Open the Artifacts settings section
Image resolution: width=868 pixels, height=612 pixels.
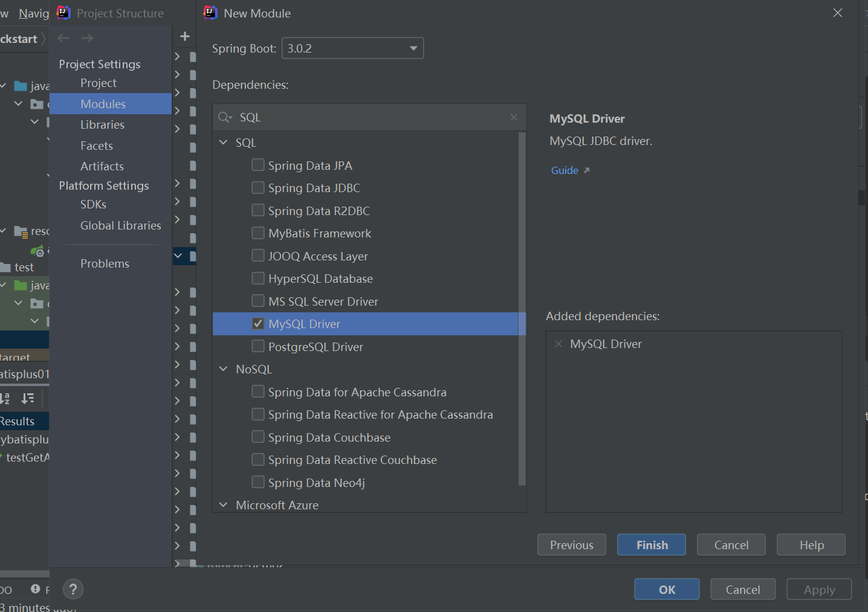(102, 166)
